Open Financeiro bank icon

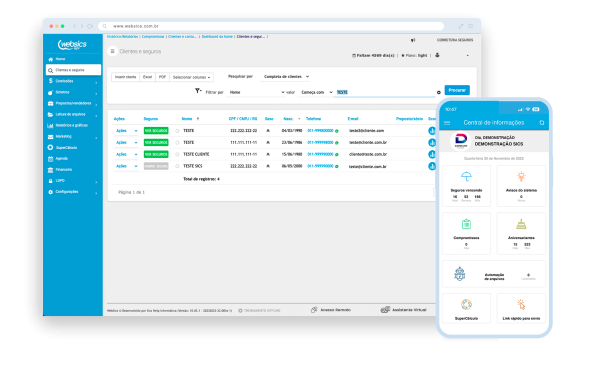[x=51, y=170]
